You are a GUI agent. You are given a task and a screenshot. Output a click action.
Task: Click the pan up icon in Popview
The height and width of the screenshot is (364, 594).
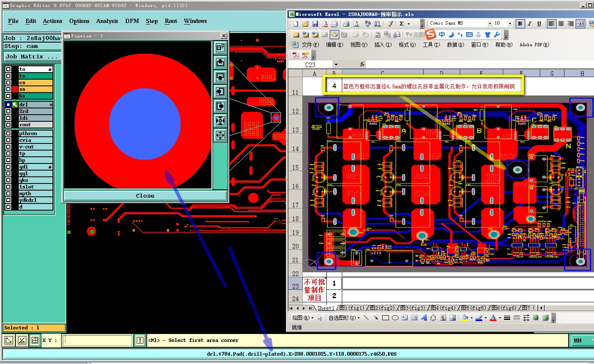click(x=220, y=63)
